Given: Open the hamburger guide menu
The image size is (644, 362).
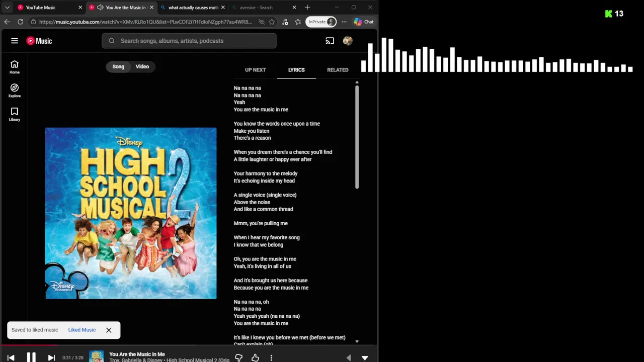Looking at the screenshot, I should click(x=15, y=41).
